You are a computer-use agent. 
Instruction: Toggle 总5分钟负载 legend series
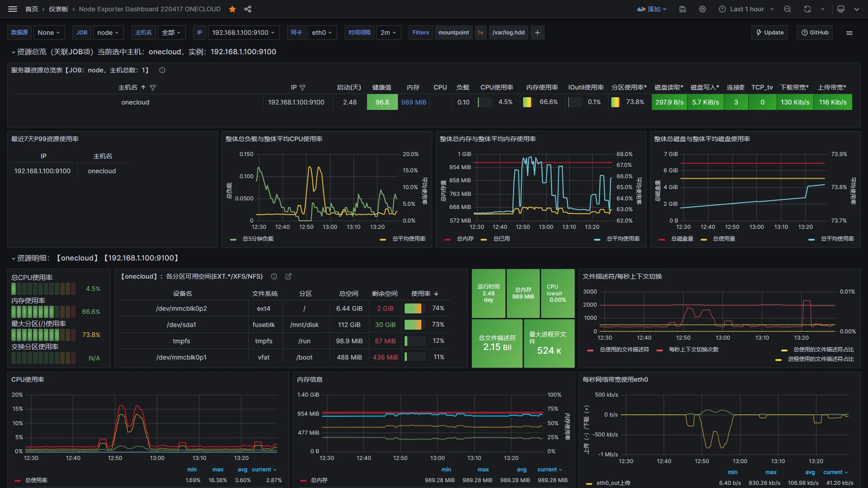(x=258, y=239)
